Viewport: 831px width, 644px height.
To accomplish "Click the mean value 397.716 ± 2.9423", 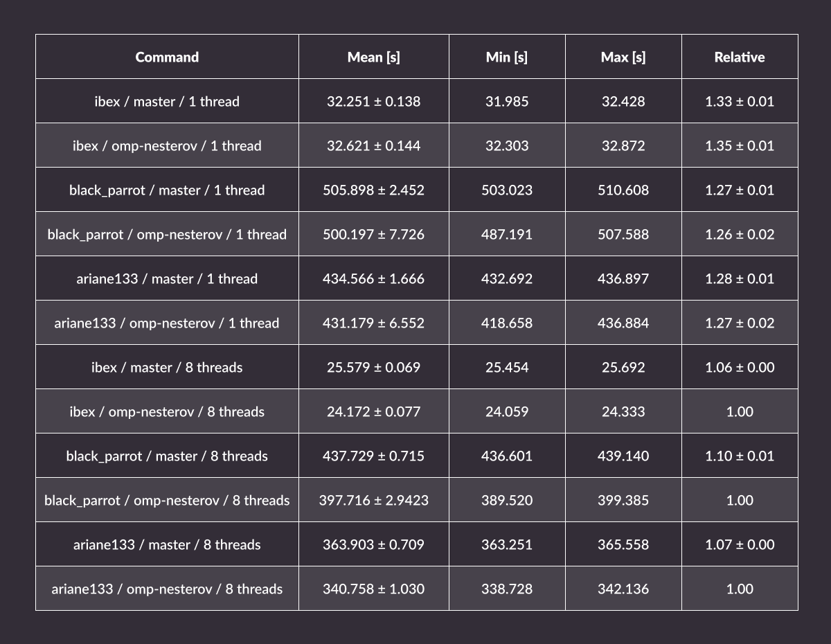I will 373,500.
